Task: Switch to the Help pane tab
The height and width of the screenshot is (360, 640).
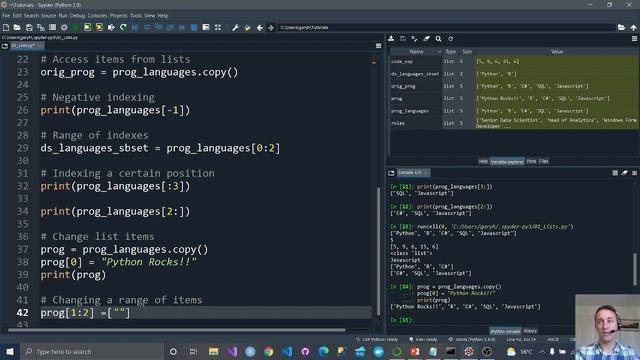Action: tap(483, 161)
